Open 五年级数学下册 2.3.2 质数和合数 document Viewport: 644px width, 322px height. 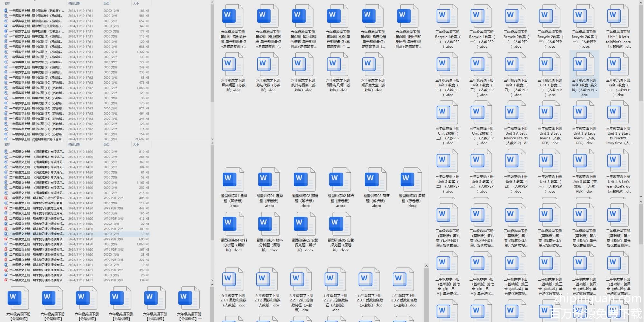point(404,279)
